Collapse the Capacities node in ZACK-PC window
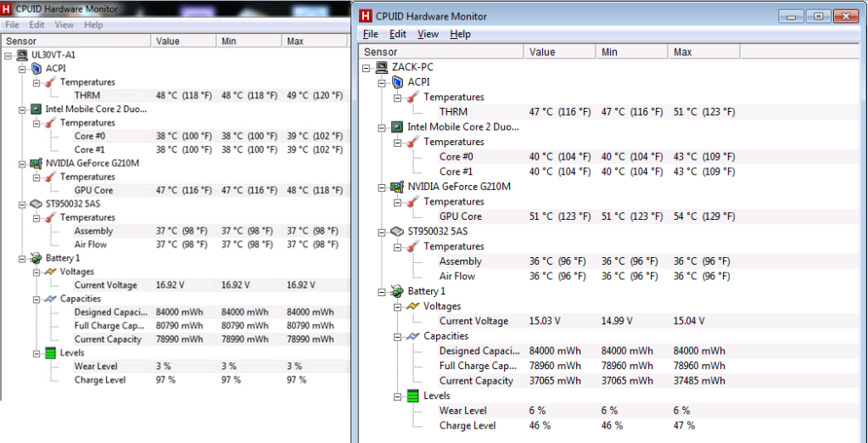 click(x=397, y=336)
